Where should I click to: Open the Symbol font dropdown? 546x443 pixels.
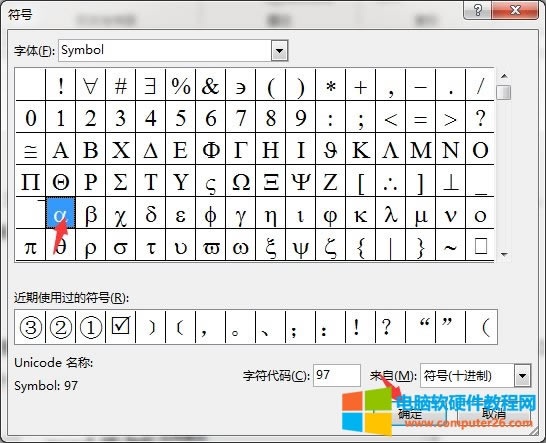pos(279,51)
